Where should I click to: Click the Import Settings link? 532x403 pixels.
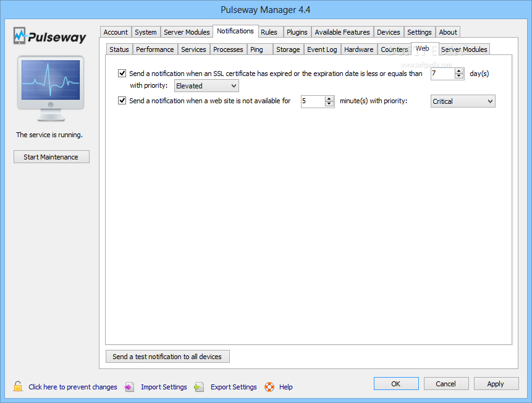tap(164, 387)
